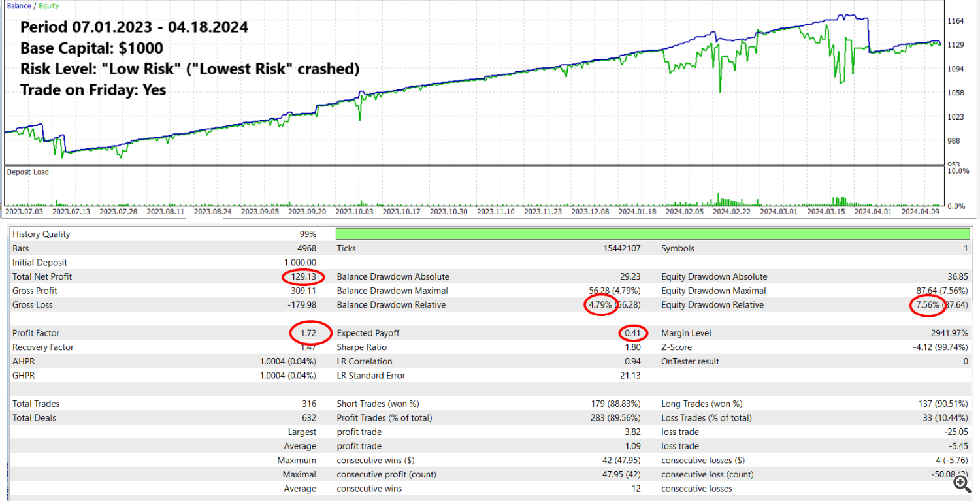Click the 2023.07.03 date on the axis
The width and height of the screenshot is (980, 501).
(24, 212)
